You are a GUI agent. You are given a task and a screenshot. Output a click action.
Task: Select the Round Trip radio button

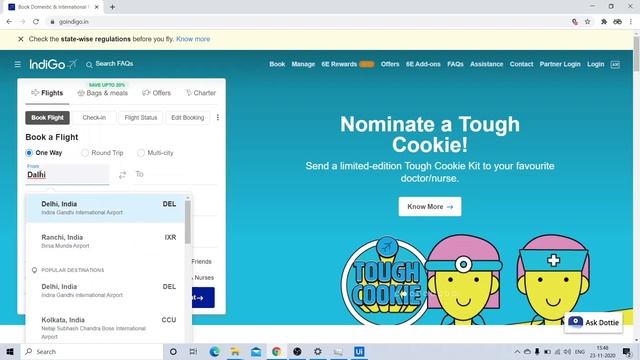pos(85,153)
